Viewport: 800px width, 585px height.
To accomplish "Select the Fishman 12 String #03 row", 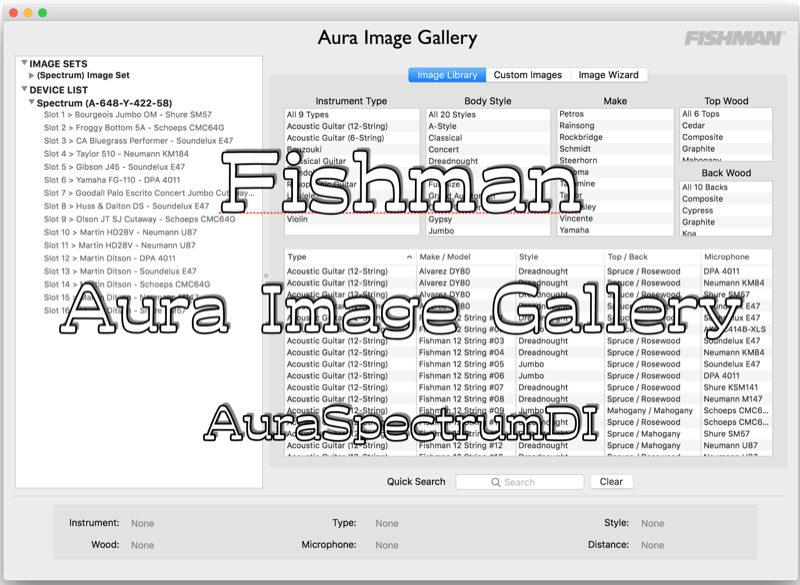I will coord(528,341).
